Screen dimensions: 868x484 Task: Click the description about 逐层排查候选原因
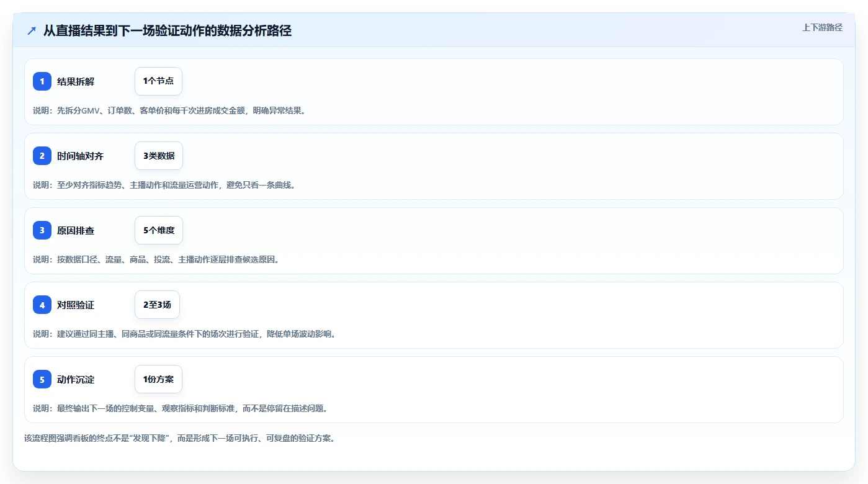point(156,259)
